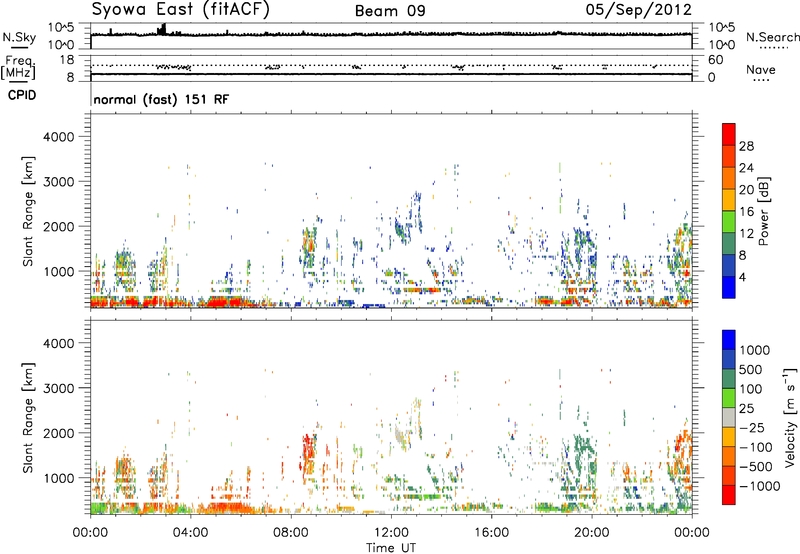Viewport: 800px width, 554px height.
Task: Click the 'Power [dB]' colorbar label
Action: tap(763, 211)
